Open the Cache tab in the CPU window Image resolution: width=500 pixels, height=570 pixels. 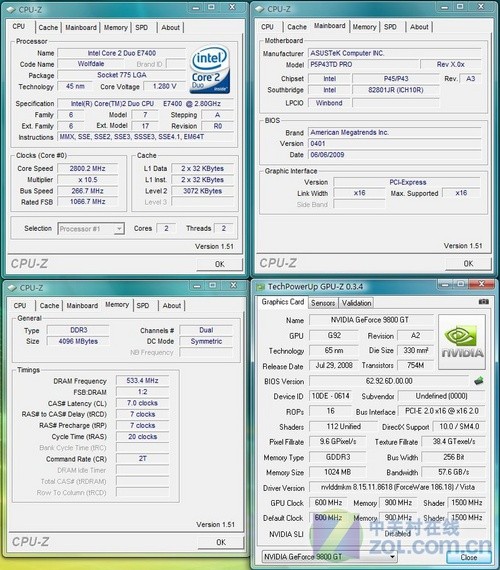pyautogui.click(x=48, y=28)
